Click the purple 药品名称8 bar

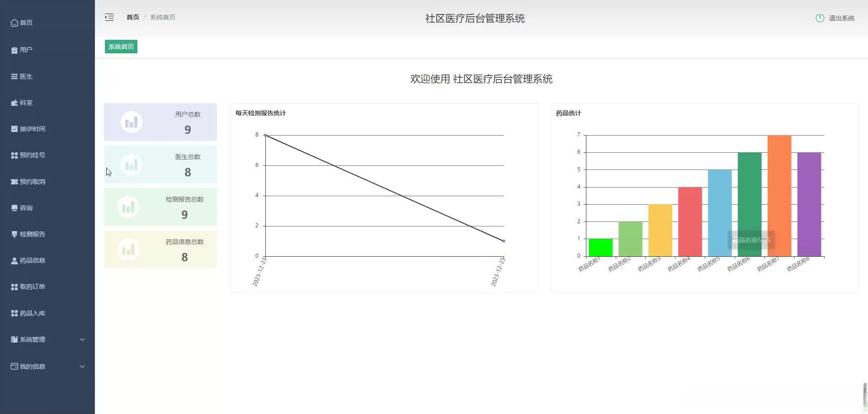pyautogui.click(x=809, y=204)
